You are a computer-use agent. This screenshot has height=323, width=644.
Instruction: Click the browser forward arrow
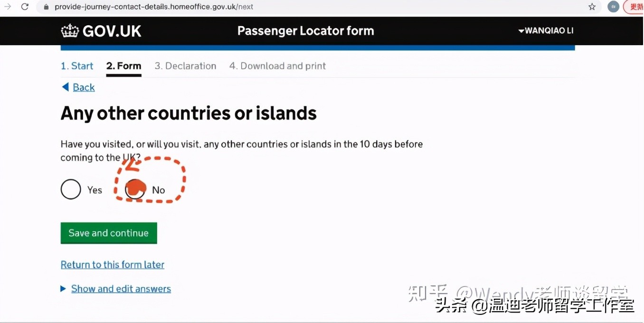tap(7, 7)
